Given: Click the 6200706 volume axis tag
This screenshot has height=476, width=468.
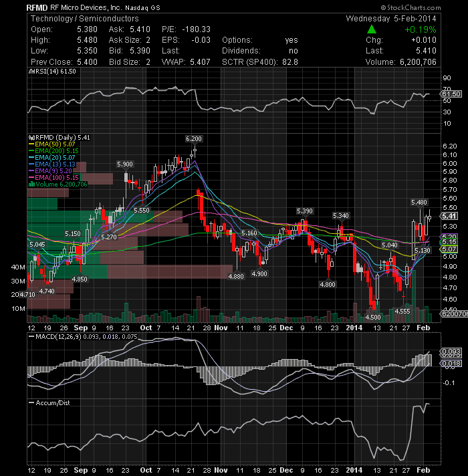Looking at the screenshot, I should pos(454,314).
